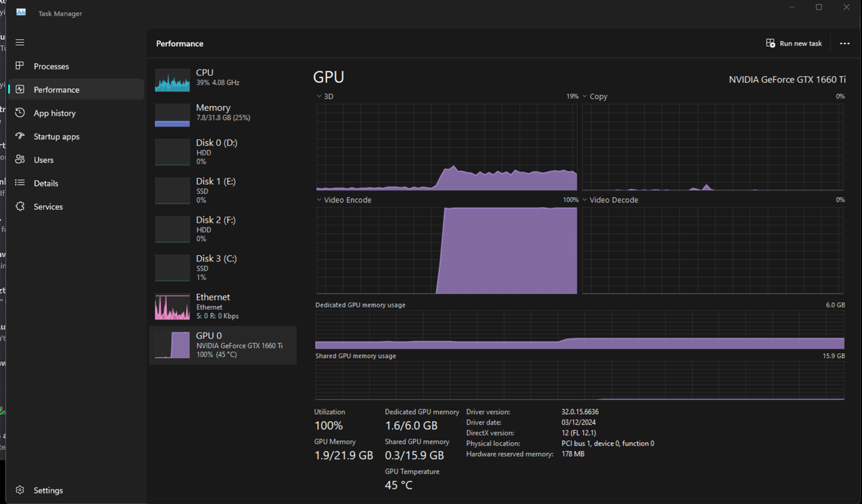
Task: Click the GPU Temperature 45 °C value
Action: point(399,485)
